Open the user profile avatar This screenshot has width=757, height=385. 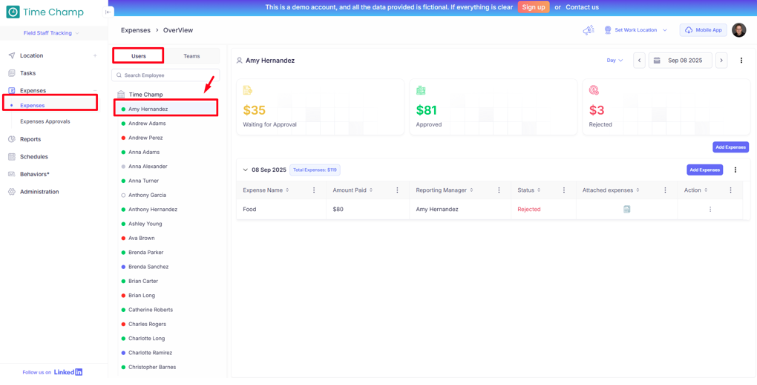[x=739, y=30]
